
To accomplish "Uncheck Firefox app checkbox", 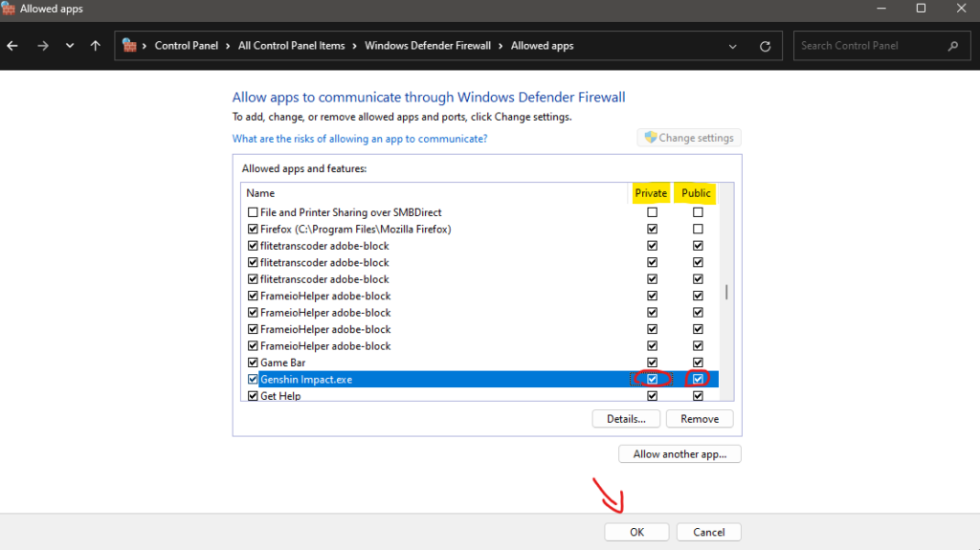I will tap(253, 230).
